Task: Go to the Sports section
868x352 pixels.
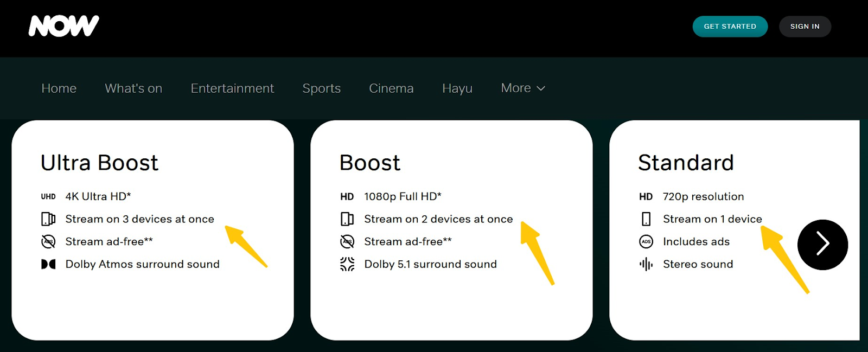Action: (x=321, y=88)
